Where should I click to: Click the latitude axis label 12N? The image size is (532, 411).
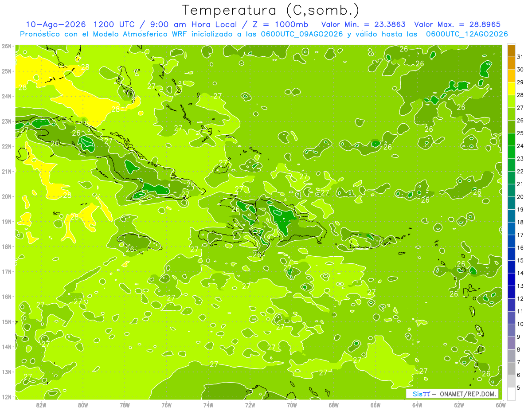point(7,397)
